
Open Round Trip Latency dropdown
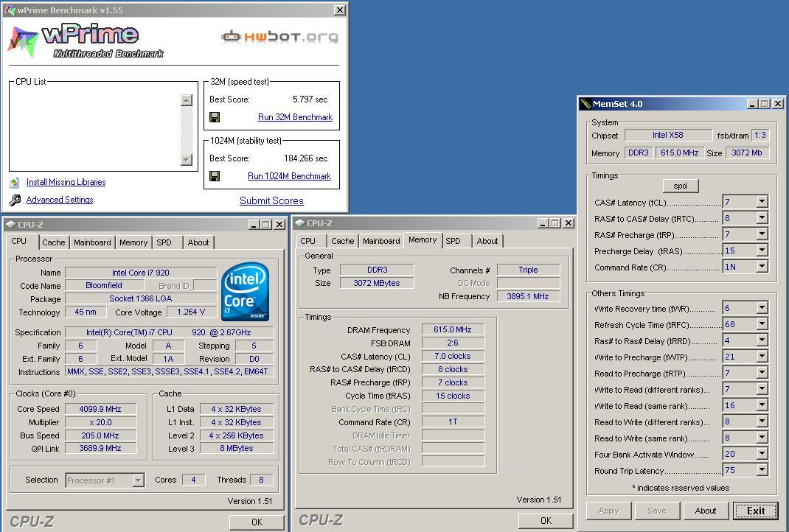tap(762, 470)
